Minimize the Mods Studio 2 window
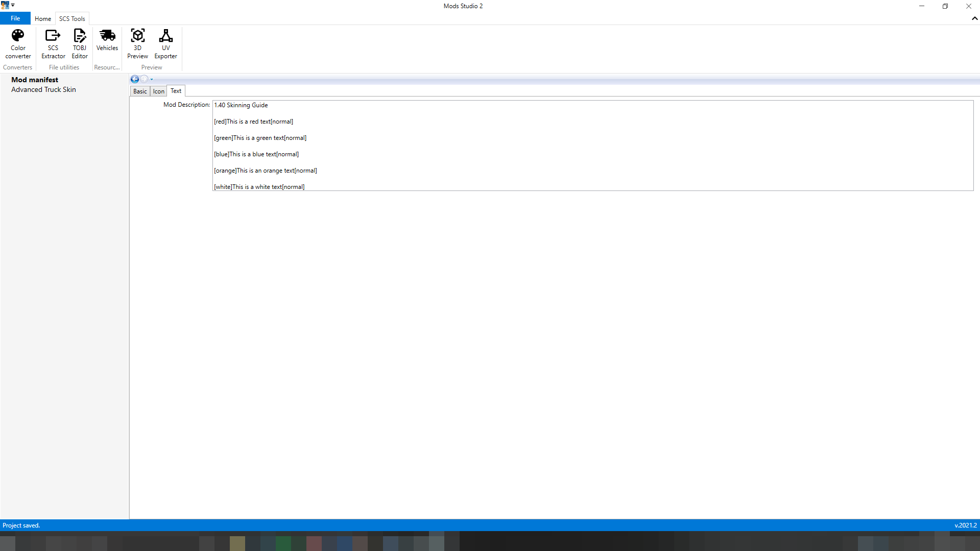The width and height of the screenshot is (980, 551). (x=921, y=6)
